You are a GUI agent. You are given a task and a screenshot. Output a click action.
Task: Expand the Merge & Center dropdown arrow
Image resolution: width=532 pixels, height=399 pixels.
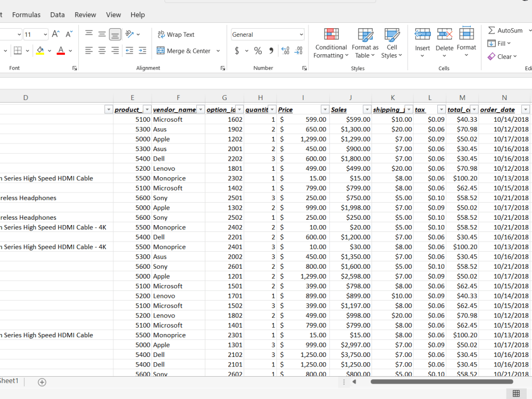(218, 51)
